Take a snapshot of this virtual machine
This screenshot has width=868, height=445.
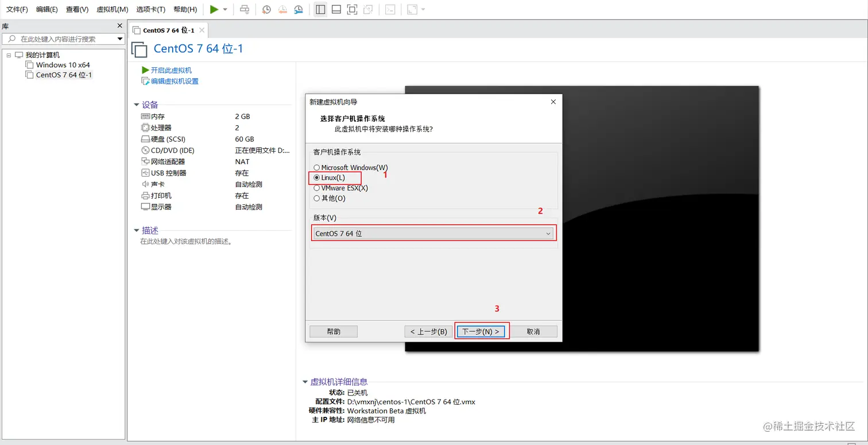point(266,9)
